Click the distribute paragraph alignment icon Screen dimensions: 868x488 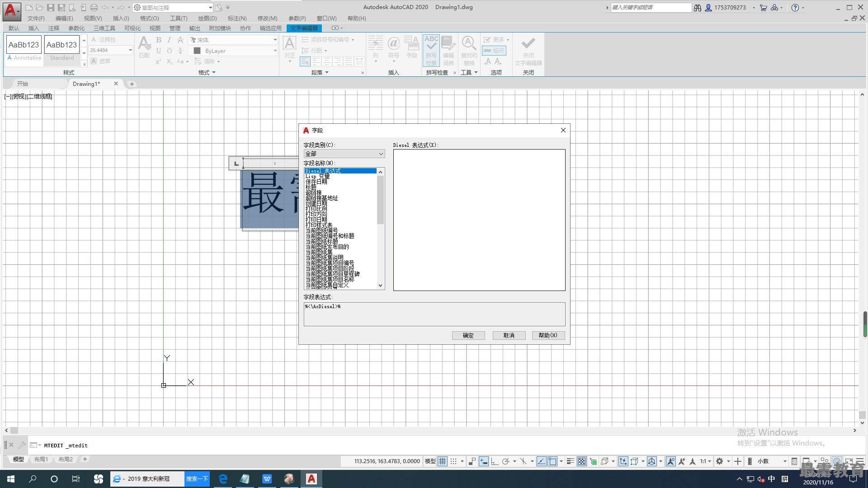[359, 61]
